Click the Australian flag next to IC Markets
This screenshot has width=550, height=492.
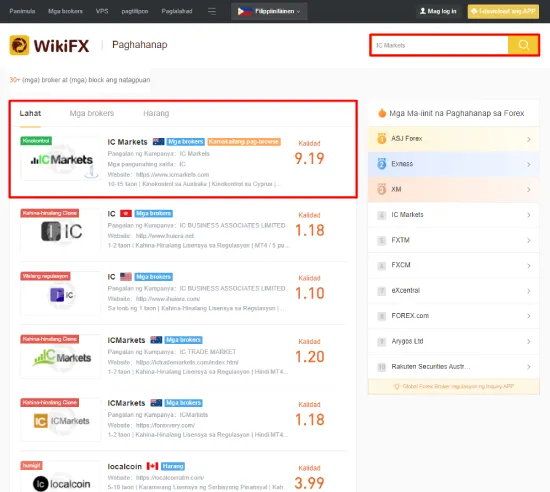coord(159,142)
